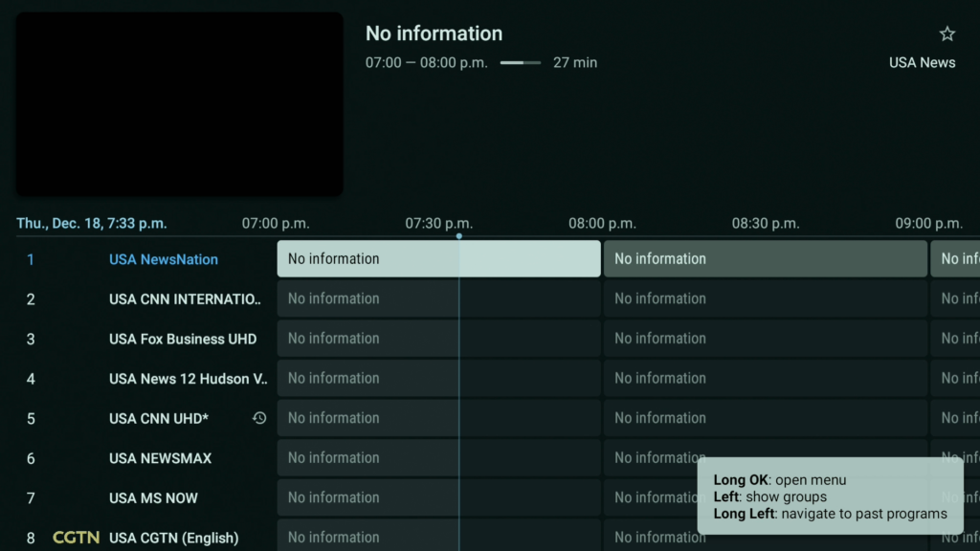The image size is (980, 551).
Task: Select USA News 12 Hudson V.. channel
Action: (x=188, y=379)
